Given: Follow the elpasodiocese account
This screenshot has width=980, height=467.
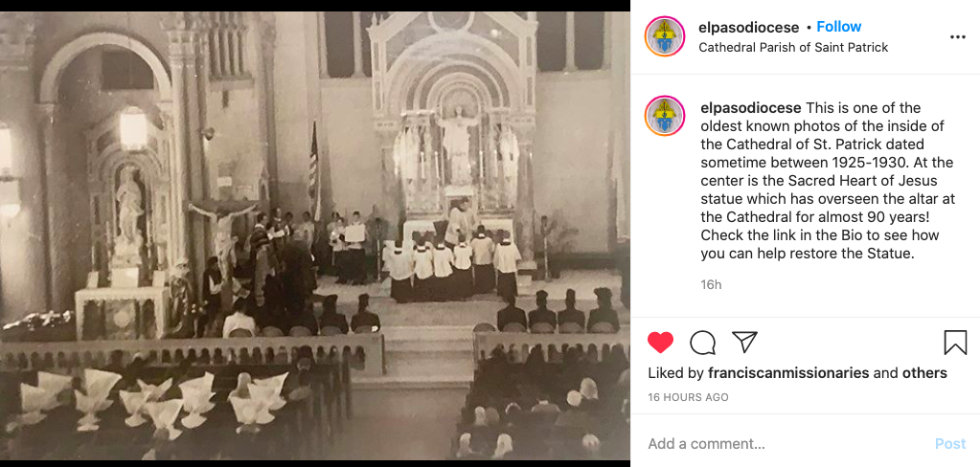Looking at the screenshot, I should pos(839,27).
